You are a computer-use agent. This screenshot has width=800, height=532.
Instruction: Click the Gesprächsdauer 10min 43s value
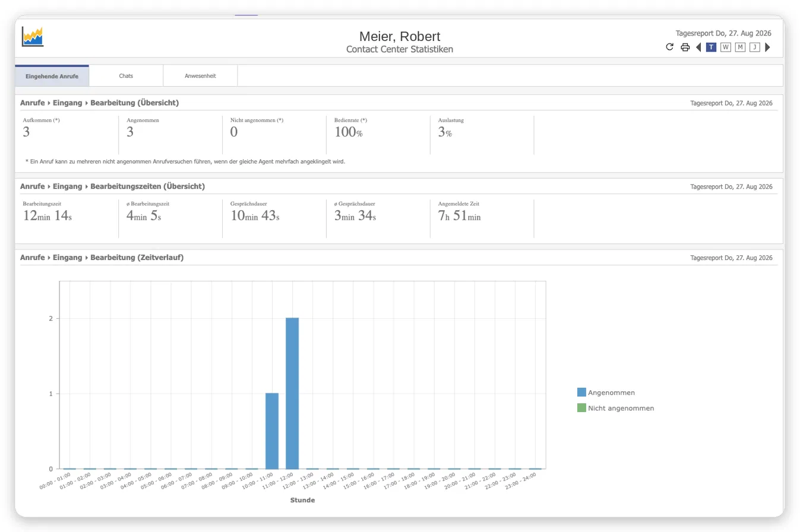coord(255,216)
